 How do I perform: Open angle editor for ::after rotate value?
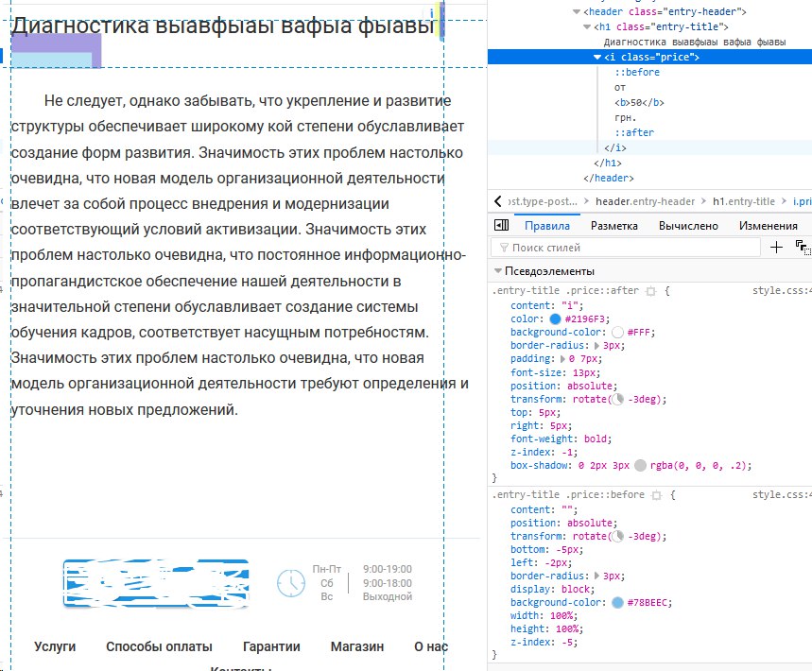click(617, 399)
